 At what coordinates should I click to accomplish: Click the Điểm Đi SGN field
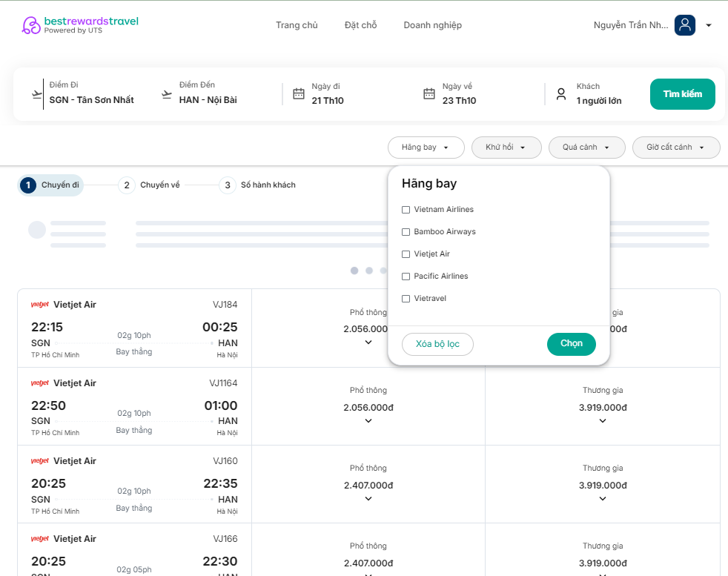tap(91, 100)
